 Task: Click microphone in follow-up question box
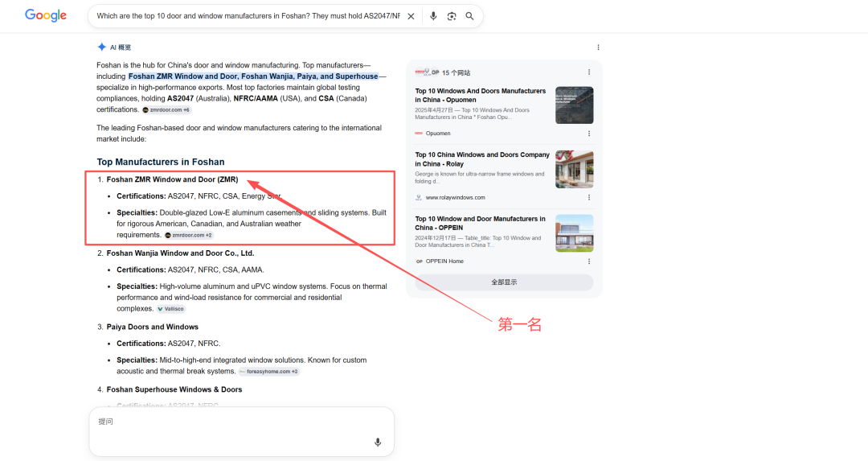point(378,442)
